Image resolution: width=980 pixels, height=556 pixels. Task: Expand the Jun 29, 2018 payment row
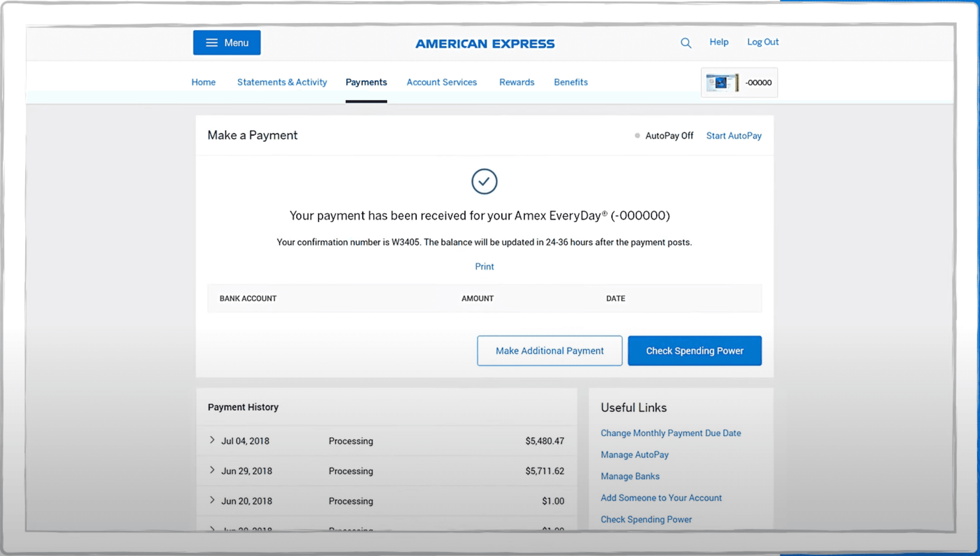(x=212, y=470)
